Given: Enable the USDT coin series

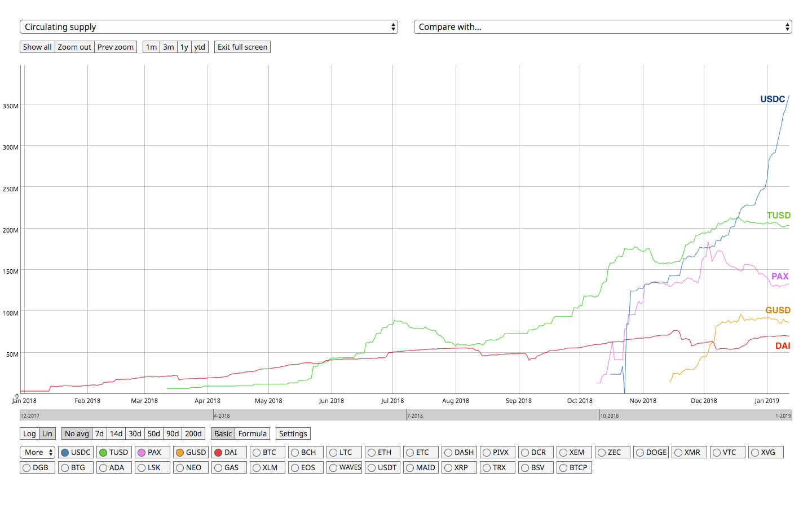Looking at the screenshot, I should point(382,468).
